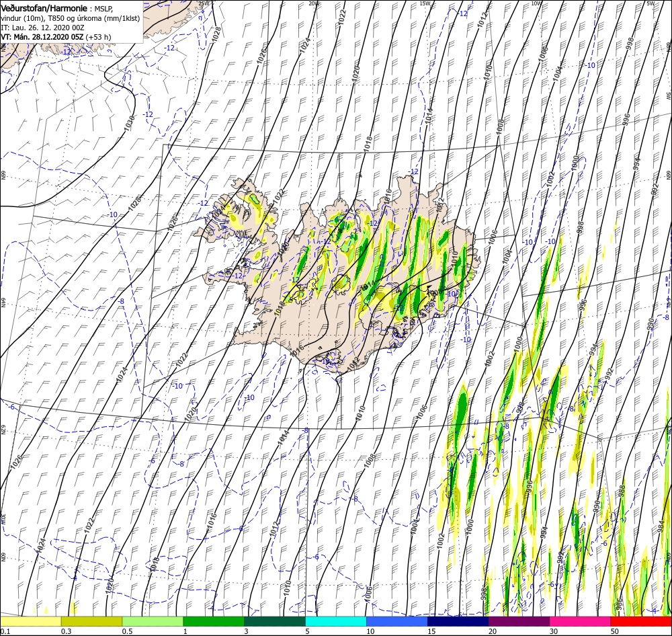Select the light green 0.5 legend swatch
The height and width of the screenshot is (636, 672).
[x=153, y=621]
